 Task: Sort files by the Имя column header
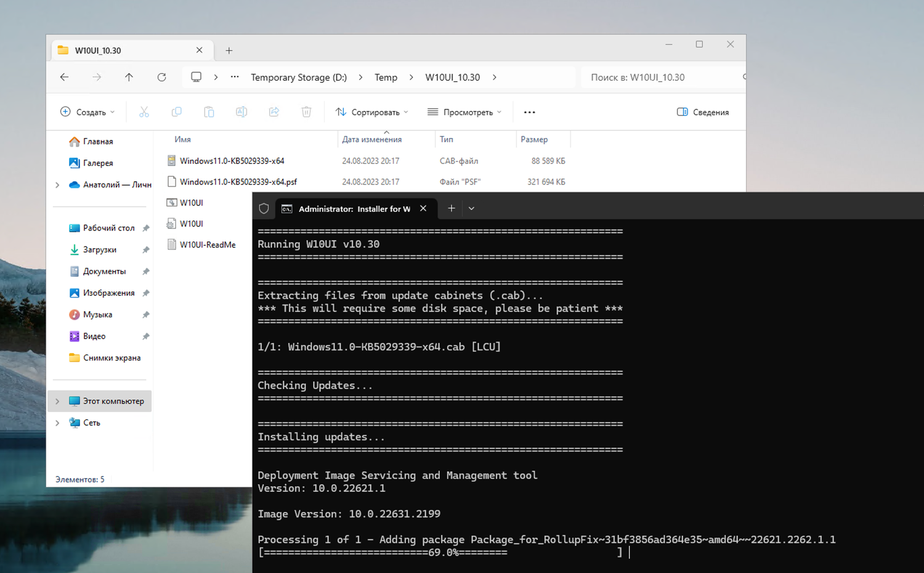[182, 139]
